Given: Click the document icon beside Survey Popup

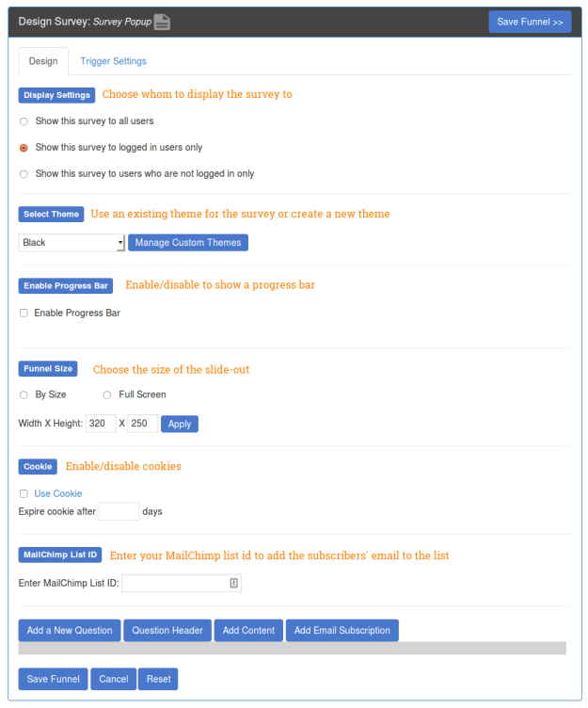Looking at the screenshot, I should pyautogui.click(x=162, y=22).
